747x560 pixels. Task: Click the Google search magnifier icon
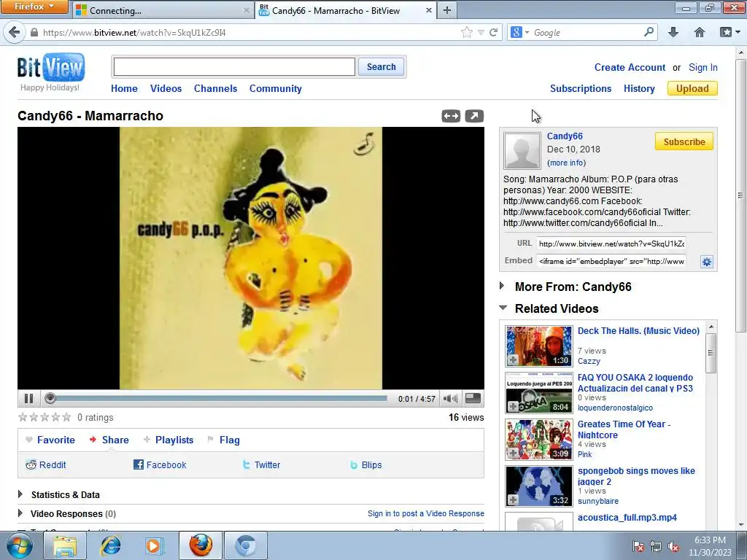(x=649, y=32)
